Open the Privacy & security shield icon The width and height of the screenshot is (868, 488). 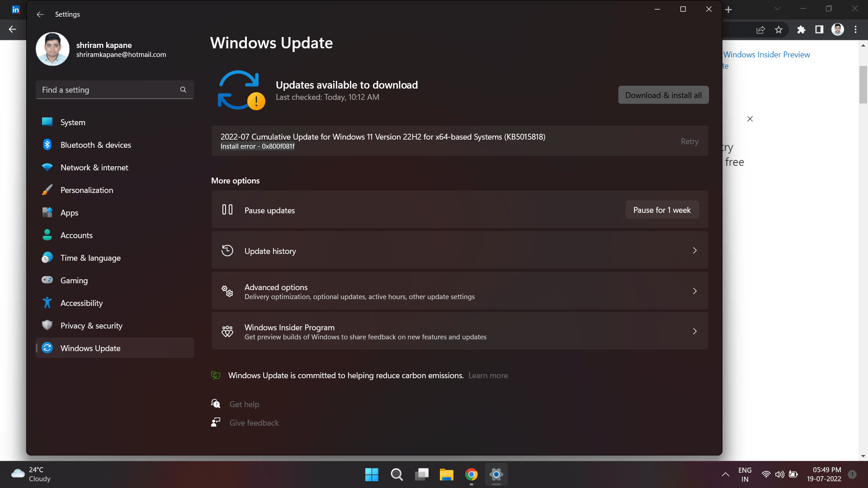pos(47,325)
